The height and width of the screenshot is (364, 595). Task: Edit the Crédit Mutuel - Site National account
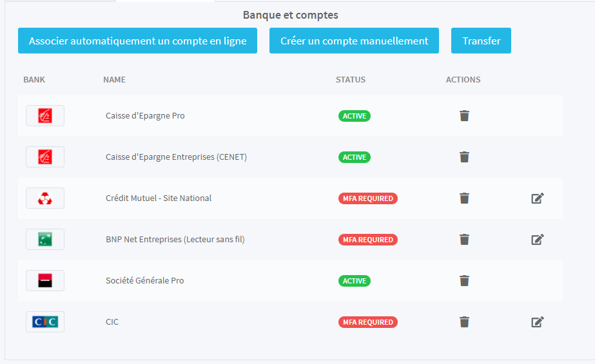click(x=537, y=198)
